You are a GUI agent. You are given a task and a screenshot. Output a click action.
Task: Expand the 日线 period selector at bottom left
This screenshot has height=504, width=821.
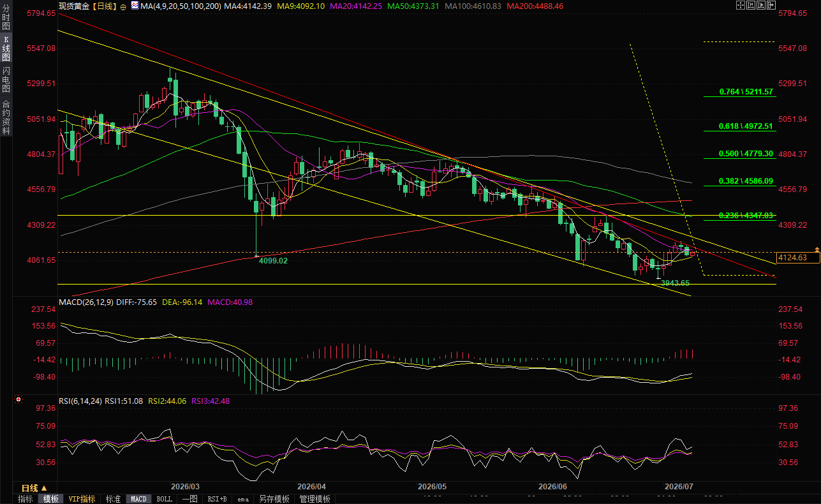point(34,487)
